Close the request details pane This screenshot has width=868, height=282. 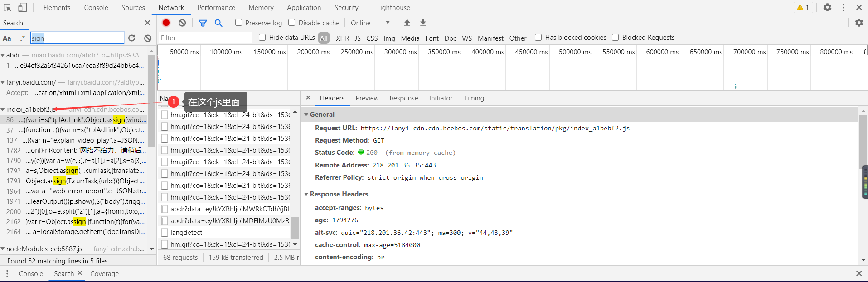pyautogui.click(x=308, y=98)
